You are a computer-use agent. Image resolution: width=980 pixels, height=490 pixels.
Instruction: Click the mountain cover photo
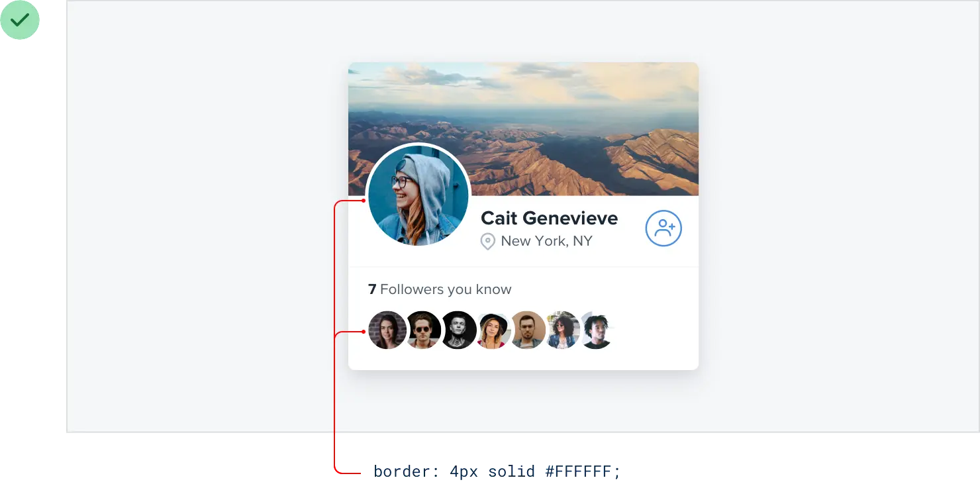[x=523, y=129]
